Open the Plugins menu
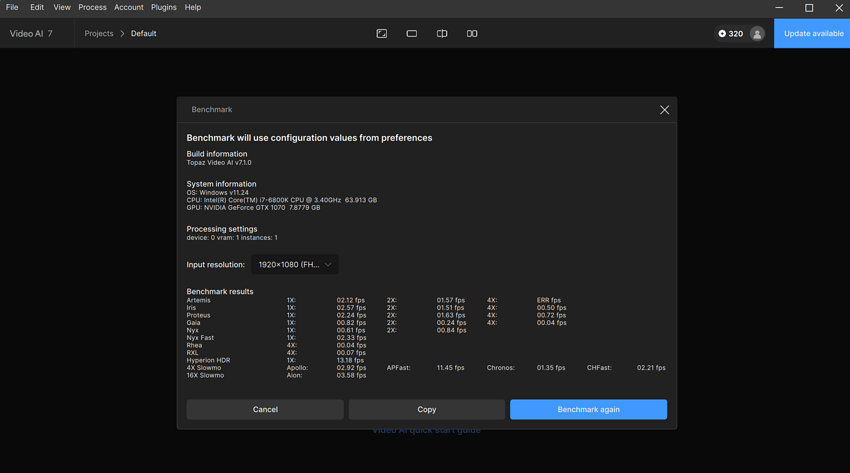Image resolution: width=850 pixels, height=473 pixels. pos(163,8)
